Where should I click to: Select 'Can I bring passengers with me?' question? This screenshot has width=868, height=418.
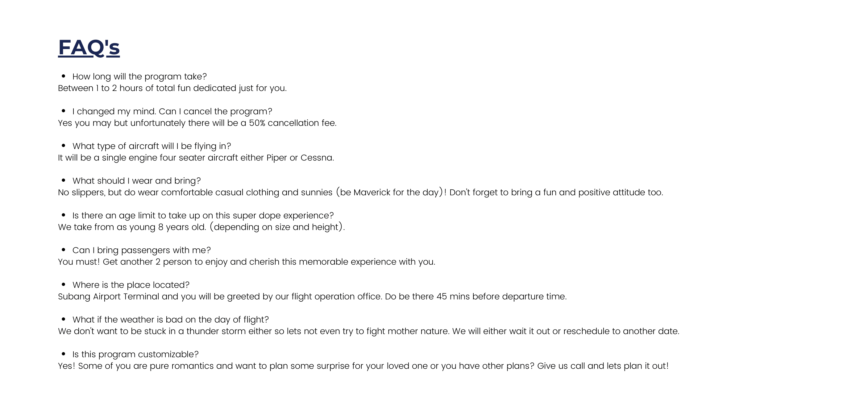click(142, 250)
